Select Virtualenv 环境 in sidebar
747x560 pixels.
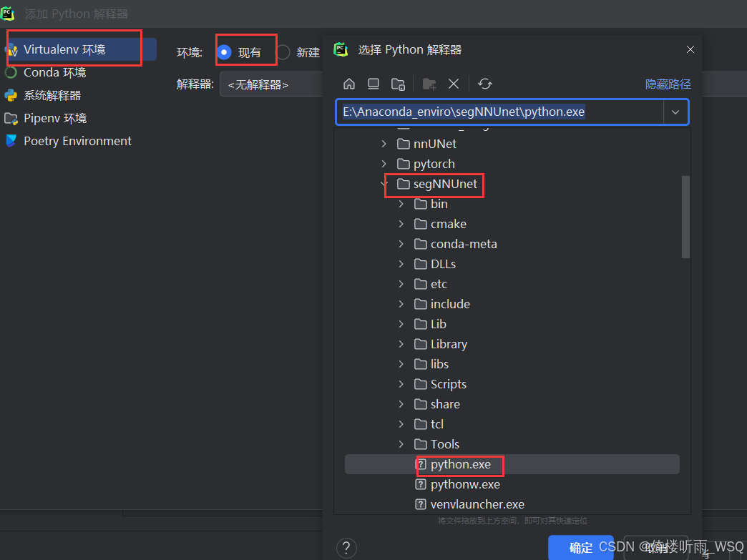[x=80, y=49]
